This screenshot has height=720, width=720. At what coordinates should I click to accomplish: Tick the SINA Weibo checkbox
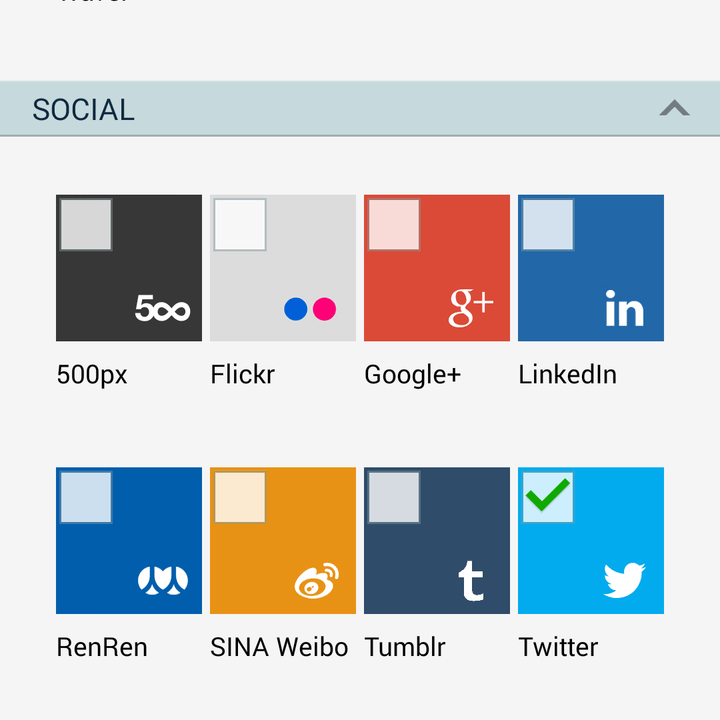(240, 497)
